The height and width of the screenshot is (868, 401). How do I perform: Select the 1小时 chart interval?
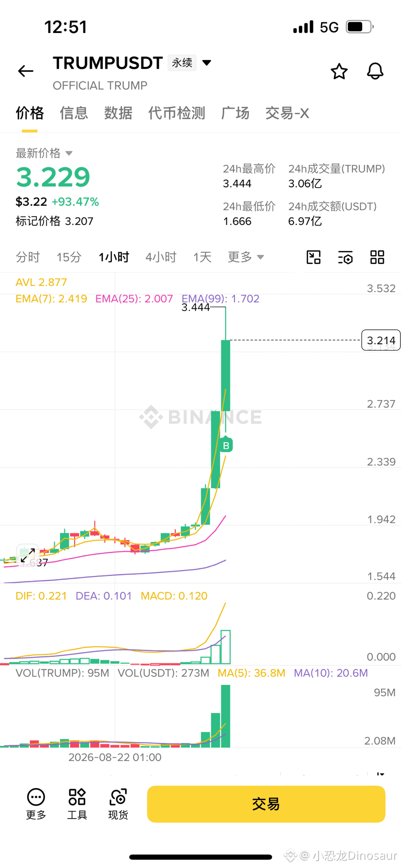click(114, 257)
